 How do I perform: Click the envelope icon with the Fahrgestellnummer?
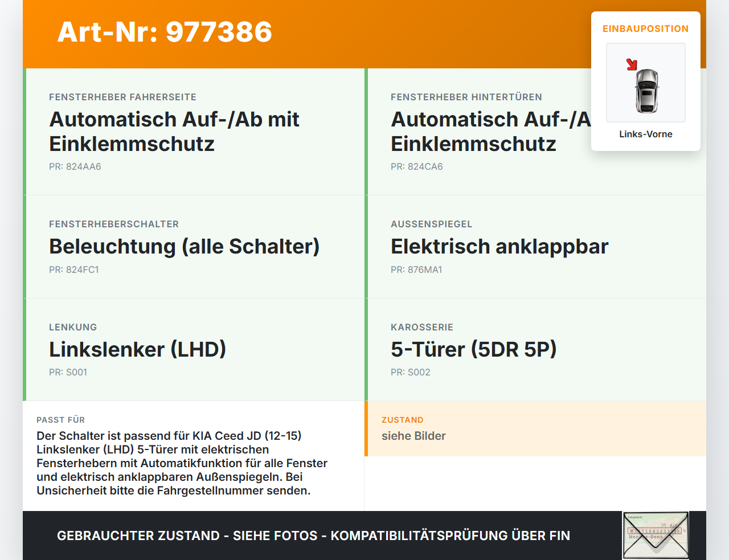[x=656, y=536]
